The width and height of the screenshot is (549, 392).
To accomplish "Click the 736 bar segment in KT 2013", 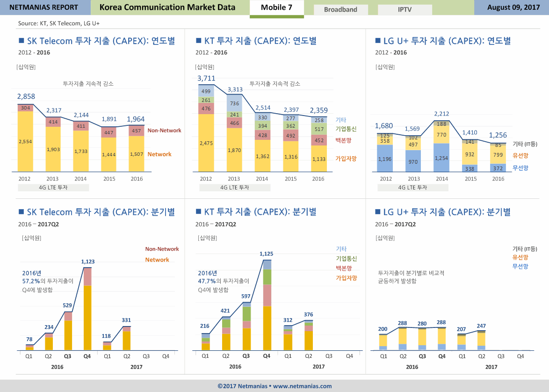I will pyautogui.click(x=235, y=103).
